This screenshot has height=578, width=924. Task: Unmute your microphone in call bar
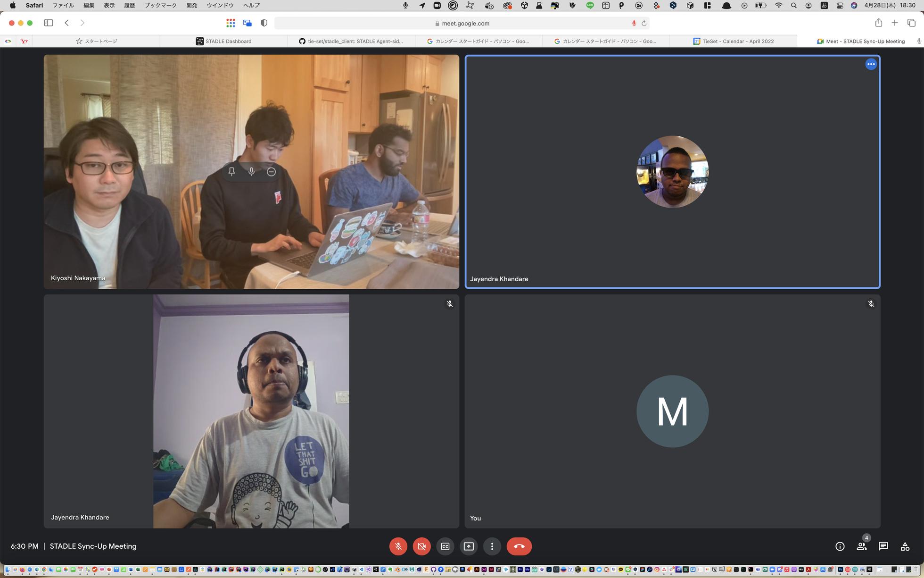click(x=398, y=546)
